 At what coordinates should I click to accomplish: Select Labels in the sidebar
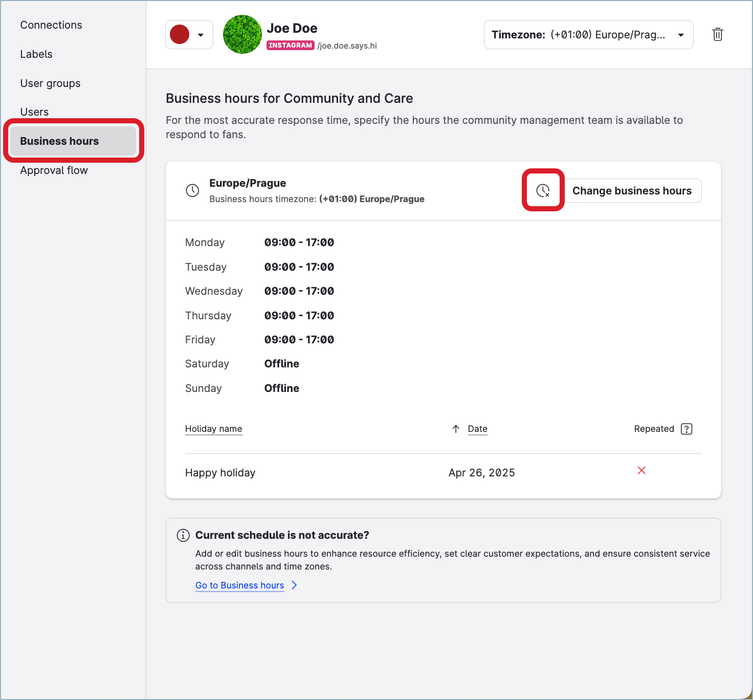point(36,54)
